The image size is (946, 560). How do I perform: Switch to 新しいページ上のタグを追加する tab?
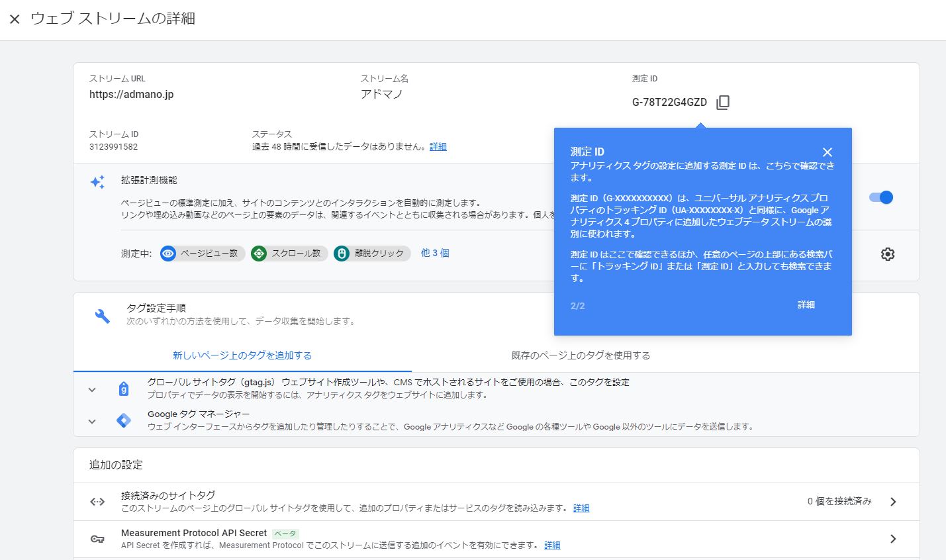click(242, 355)
